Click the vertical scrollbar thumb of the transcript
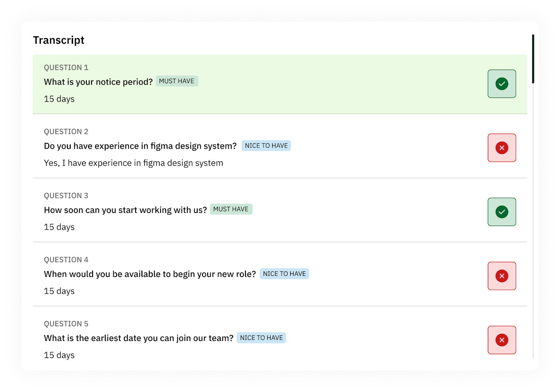Image resolution: width=560 pixels, height=392 pixels. coord(533,59)
